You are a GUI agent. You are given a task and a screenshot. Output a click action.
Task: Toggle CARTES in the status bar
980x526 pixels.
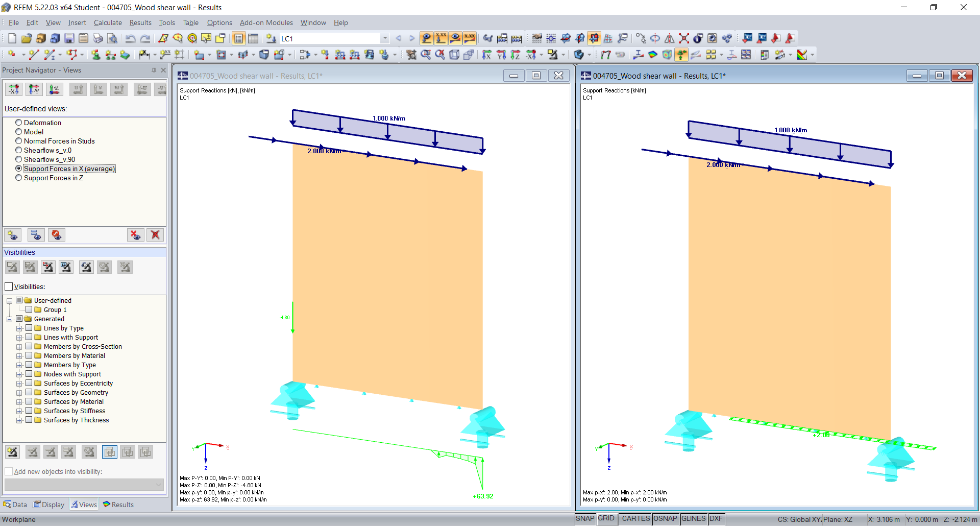point(636,519)
